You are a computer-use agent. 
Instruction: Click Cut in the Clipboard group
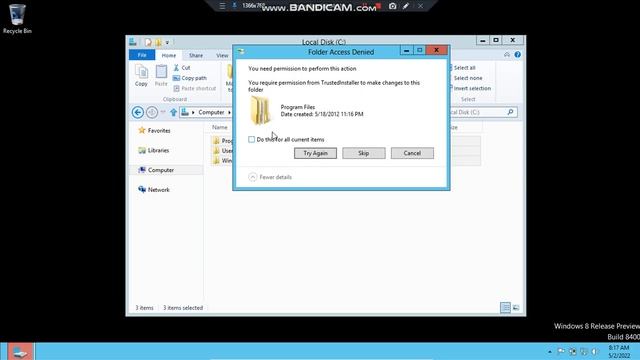point(182,67)
